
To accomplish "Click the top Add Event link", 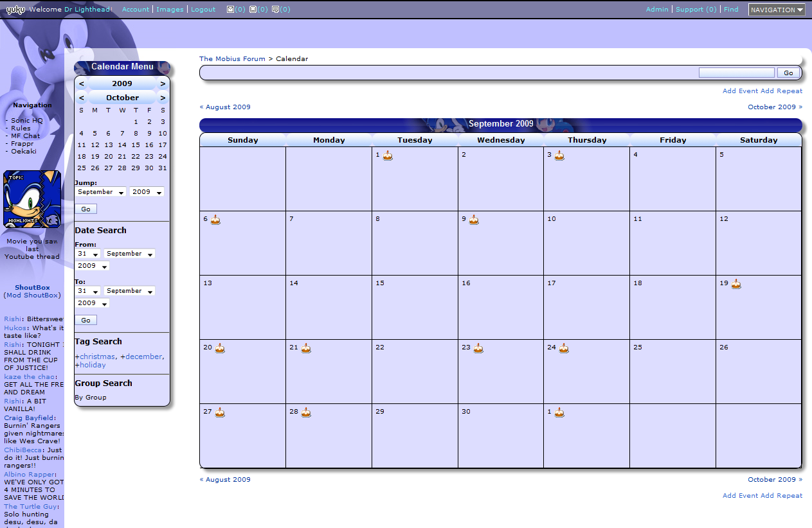I will (740, 91).
